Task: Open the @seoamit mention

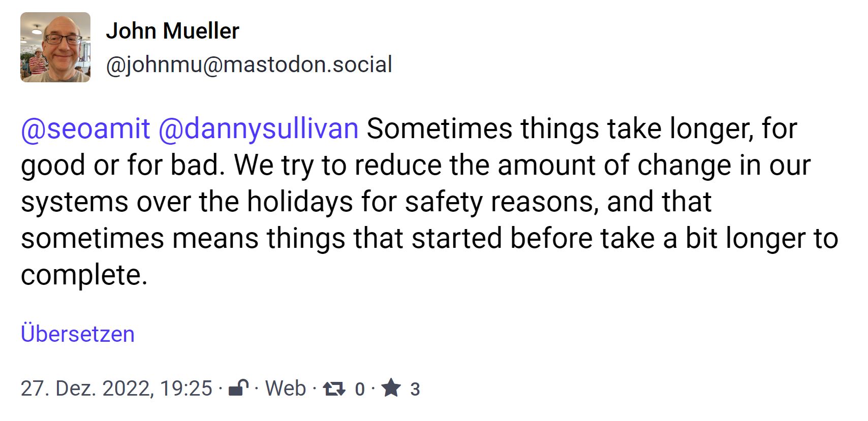Action: tap(85, 128)
